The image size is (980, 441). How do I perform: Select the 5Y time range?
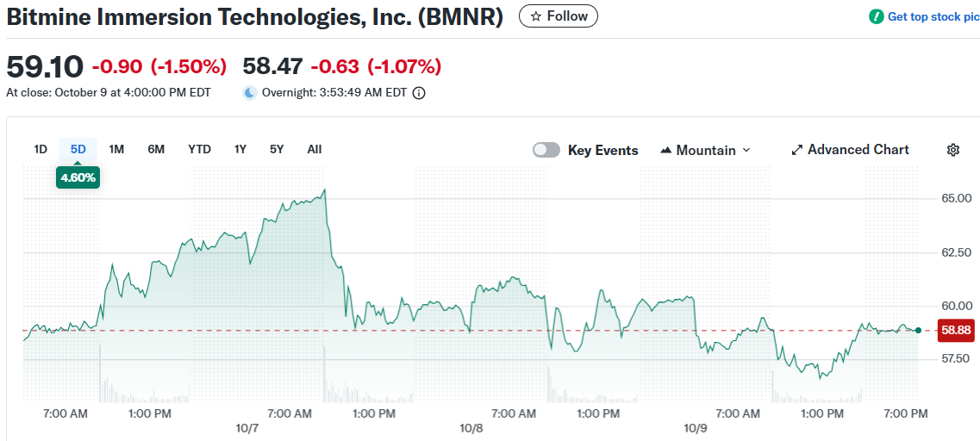tap(277, 149)
